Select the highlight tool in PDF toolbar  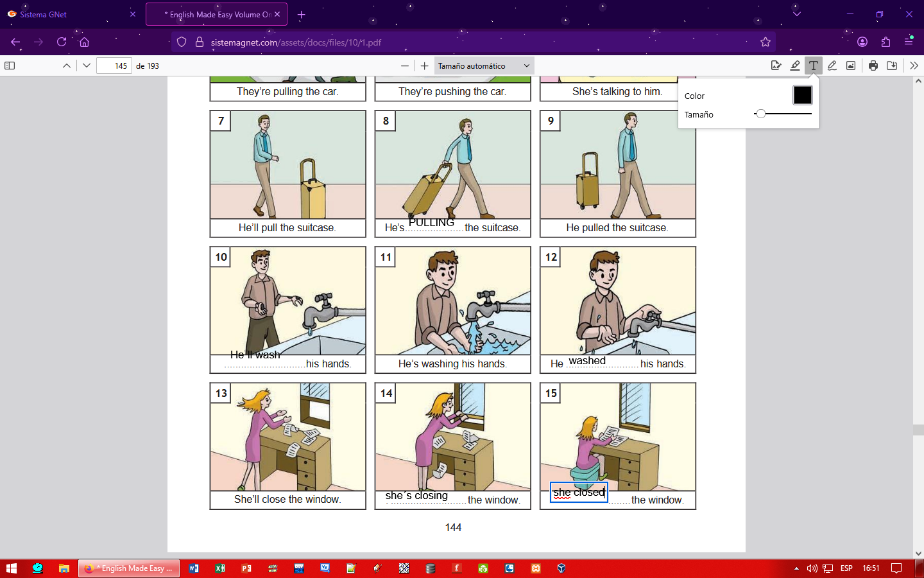795,66
